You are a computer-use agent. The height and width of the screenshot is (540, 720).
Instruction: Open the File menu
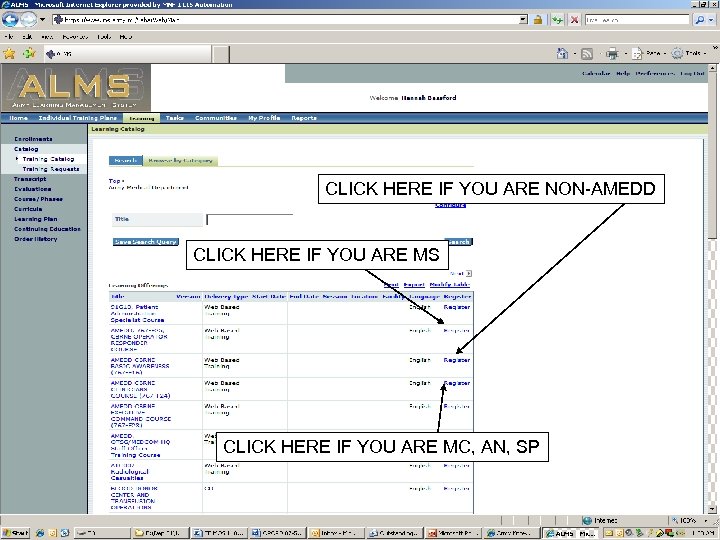point(9,37)
